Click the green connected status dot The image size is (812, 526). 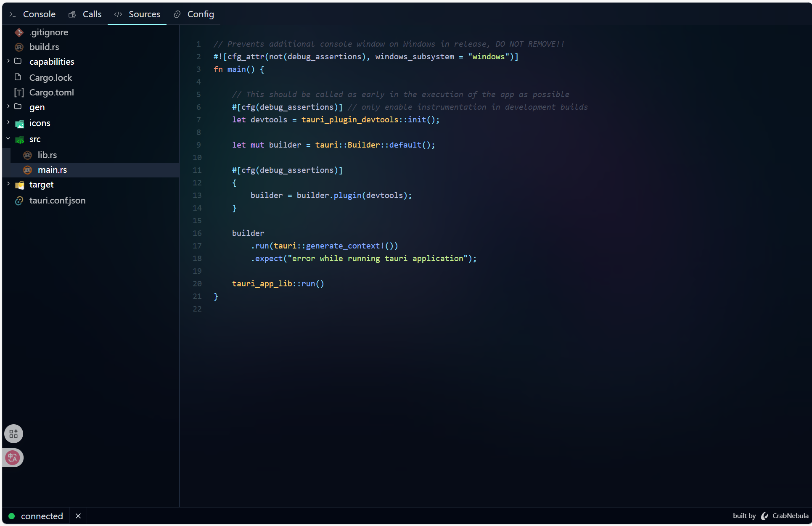[12, 516]
